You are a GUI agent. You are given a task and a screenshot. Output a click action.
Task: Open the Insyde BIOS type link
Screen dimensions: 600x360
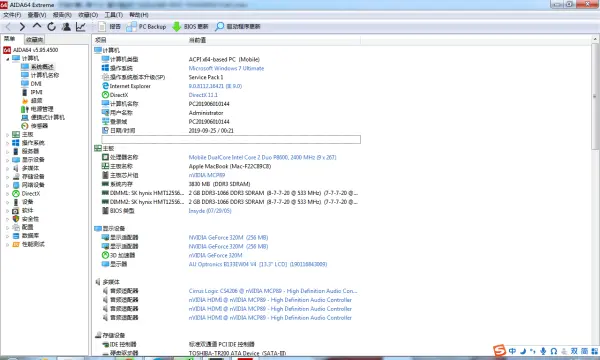pyautogui.click(x=210, y=211)
